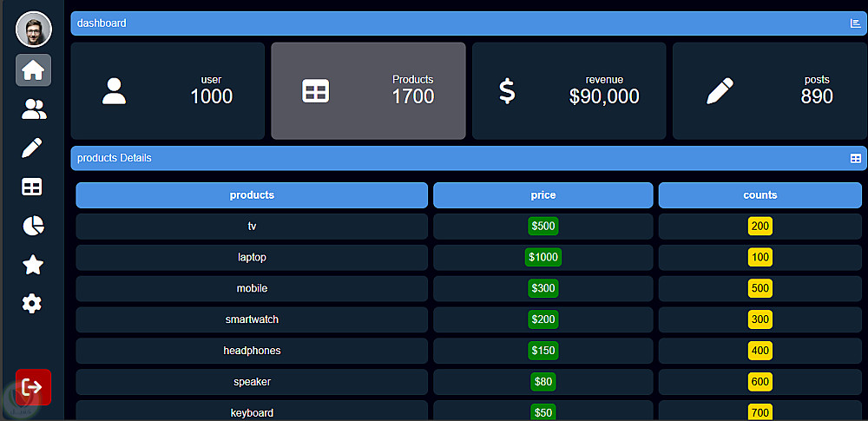Image resolution: width=868 pixels, height=421 pixels.
Task: Open the table grid sidebar icon
Action: click(31, 187)
